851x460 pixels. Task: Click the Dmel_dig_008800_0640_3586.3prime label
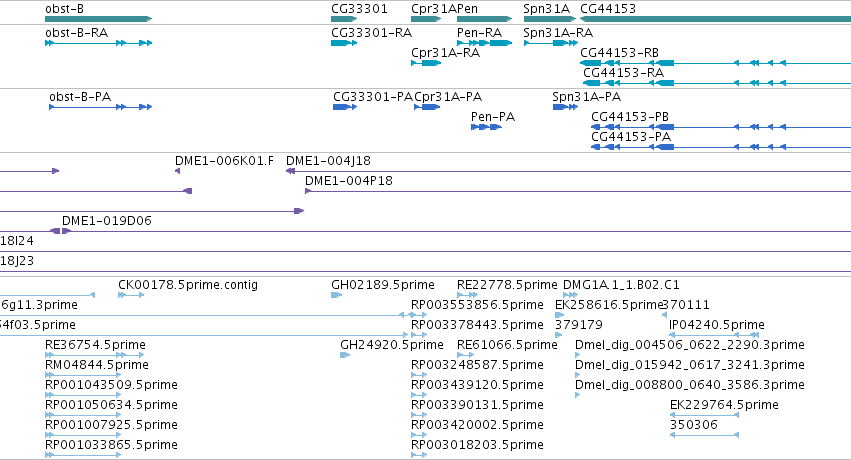tap(689, 385)
